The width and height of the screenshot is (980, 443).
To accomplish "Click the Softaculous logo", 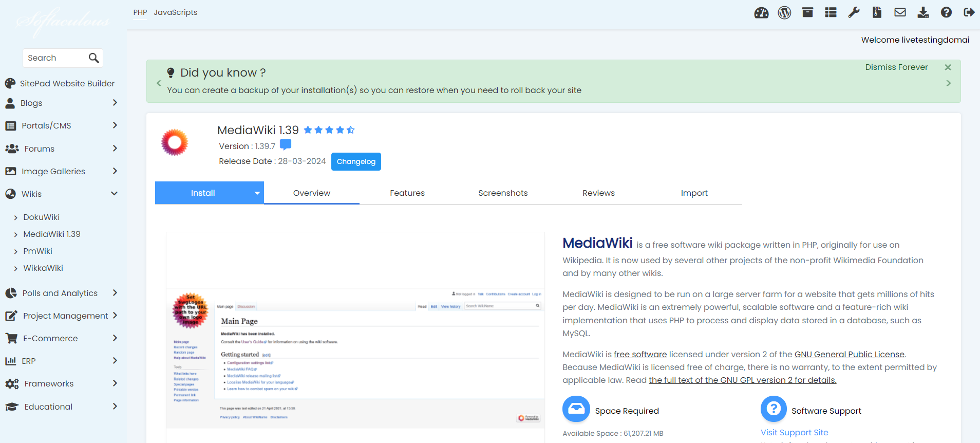I will (63, 22).
